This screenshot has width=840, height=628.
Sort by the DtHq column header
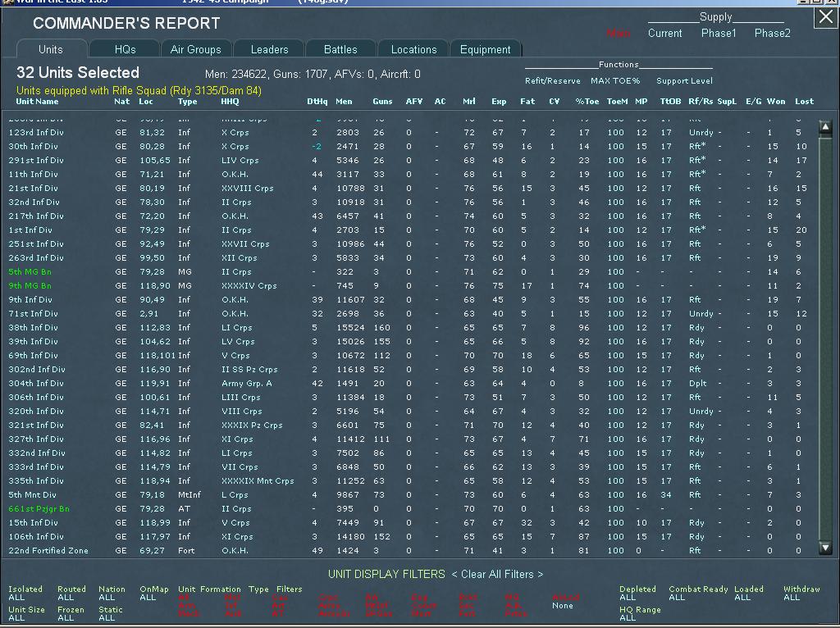317,101
